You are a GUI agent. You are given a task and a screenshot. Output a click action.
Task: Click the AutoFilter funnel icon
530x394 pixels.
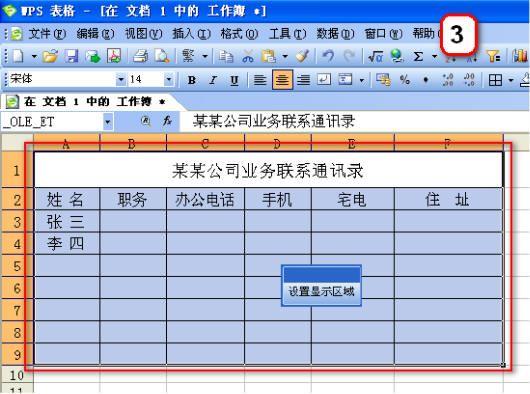point(493,56)
